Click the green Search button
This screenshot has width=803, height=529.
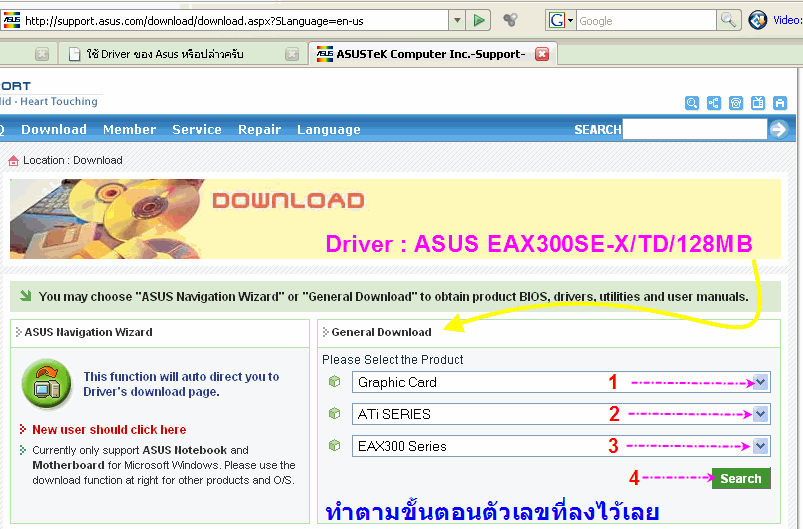pyautogui.click(x=741, y=478)
